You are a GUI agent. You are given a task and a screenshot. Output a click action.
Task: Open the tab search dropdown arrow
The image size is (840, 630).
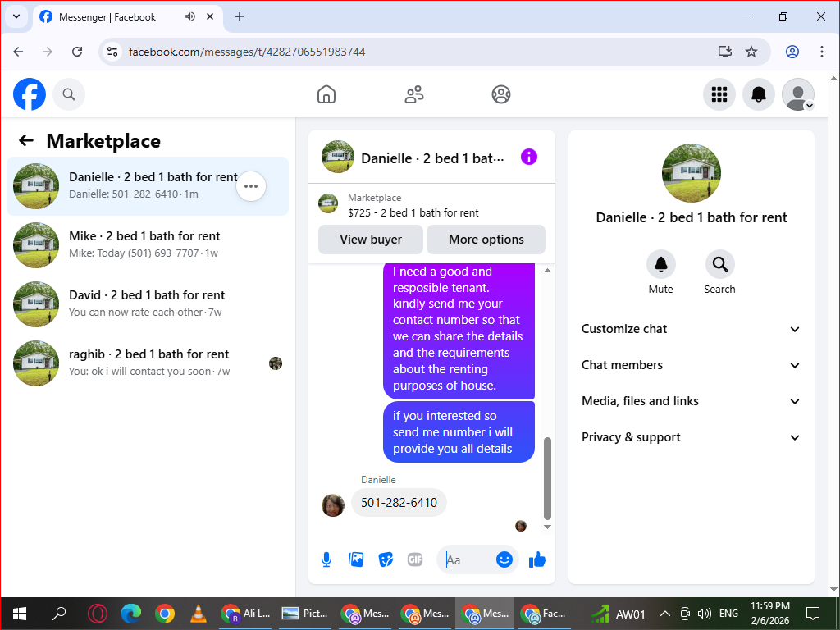(x=16, y=16)
